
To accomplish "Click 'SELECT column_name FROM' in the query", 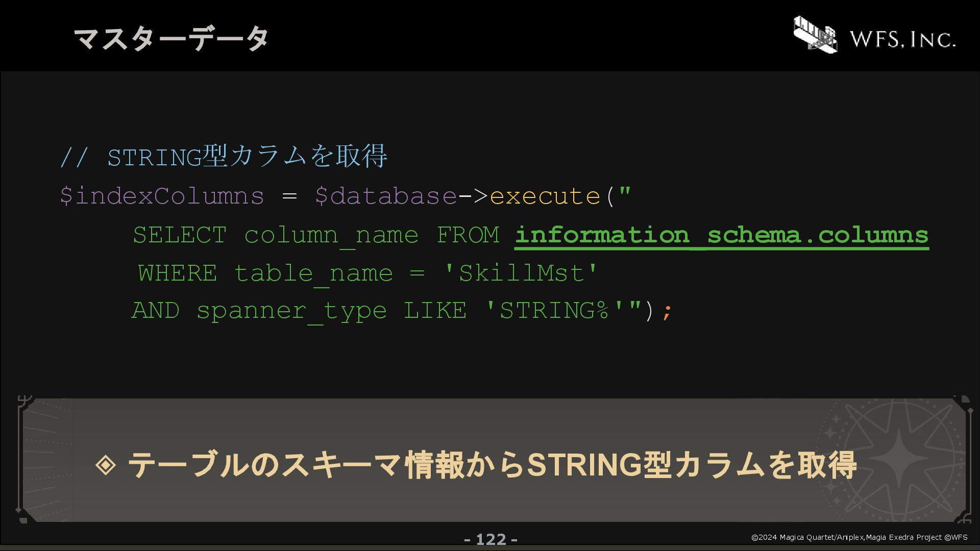I will pyautogui.click(x=316, y=236).
